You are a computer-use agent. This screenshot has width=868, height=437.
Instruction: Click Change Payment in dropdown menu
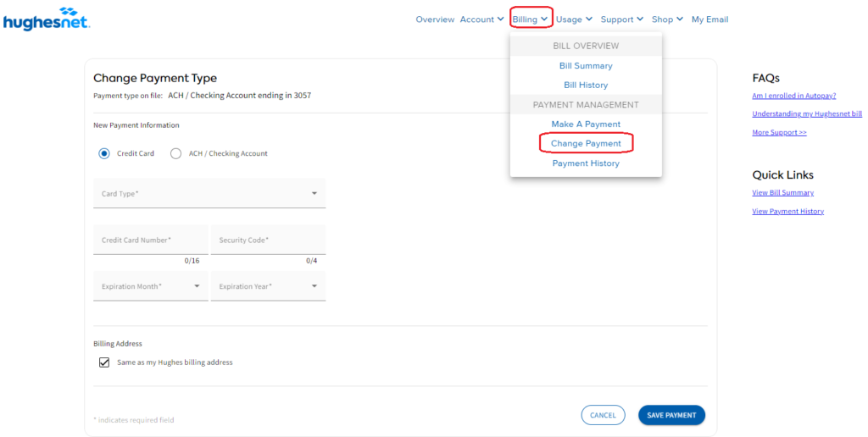586,143
